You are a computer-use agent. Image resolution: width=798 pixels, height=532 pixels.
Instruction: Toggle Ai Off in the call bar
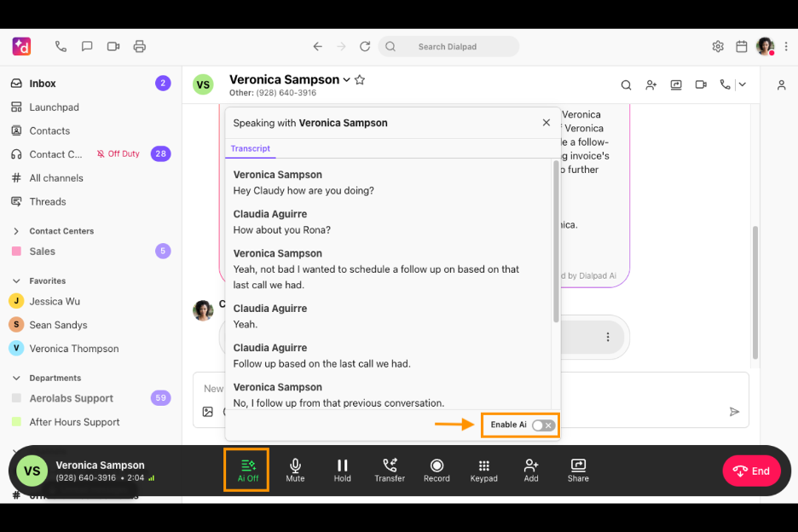246,470
